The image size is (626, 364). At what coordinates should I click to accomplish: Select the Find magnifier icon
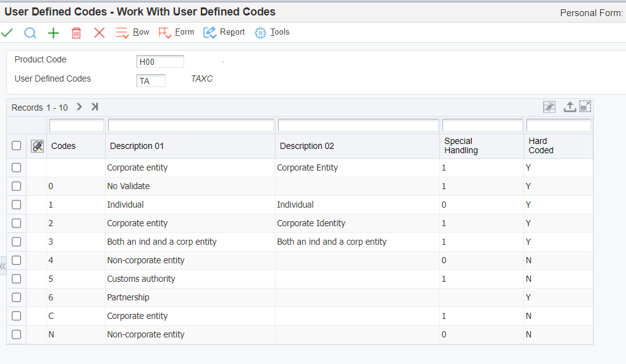pyautogui.click(x=30, y=33)
